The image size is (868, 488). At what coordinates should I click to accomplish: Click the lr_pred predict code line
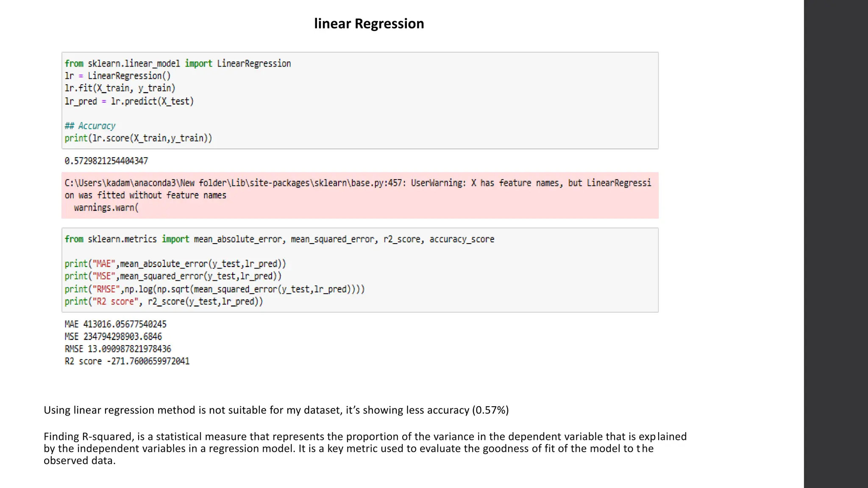(x=129, y=101)
